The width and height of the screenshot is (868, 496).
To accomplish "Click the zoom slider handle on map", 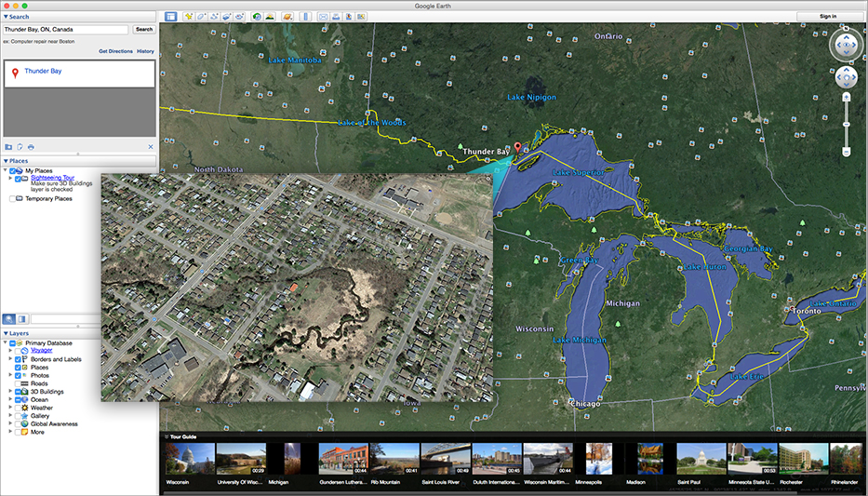I will (846, 125).
